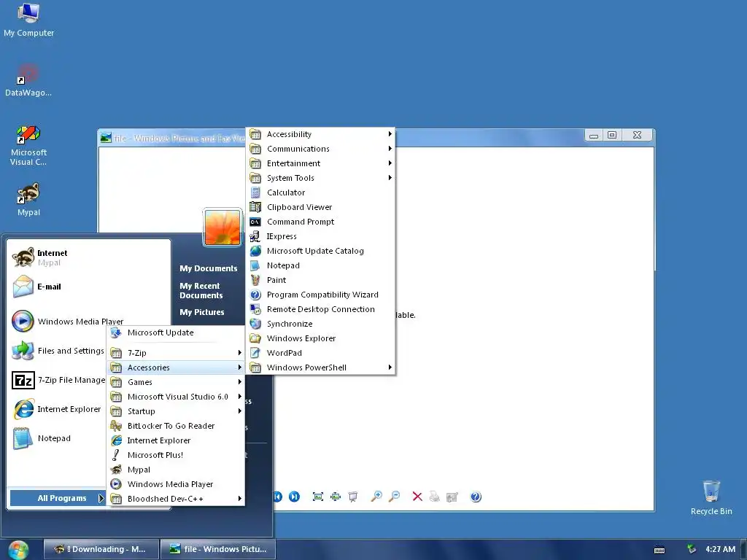This screenshot has width=747, height=560.
Task: Open Windows Media Player in All Programs list
Action: [176, 484]
